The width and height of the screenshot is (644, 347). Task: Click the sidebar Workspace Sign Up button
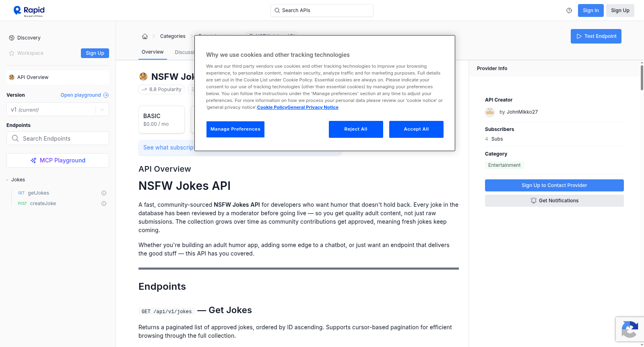click(95, 53)
